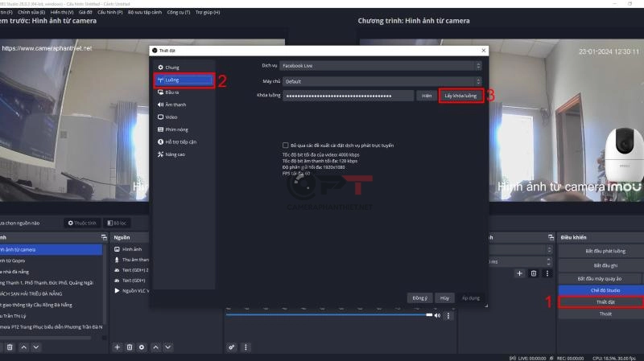The height and width of the screenshot is (361, 644).
Task: Pop out the scenes dock panel
Action: (x=104, y=237)
